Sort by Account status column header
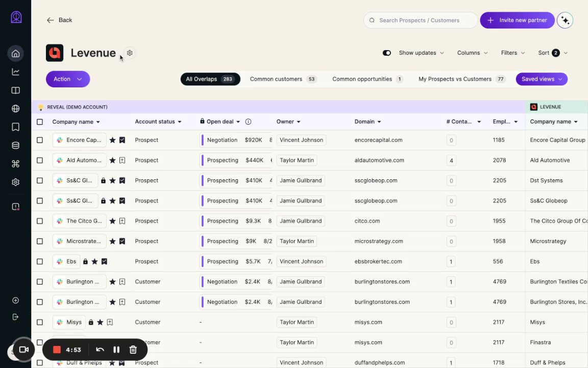Image resolution: width=588 pixels, height=368 pixels. 158,122
